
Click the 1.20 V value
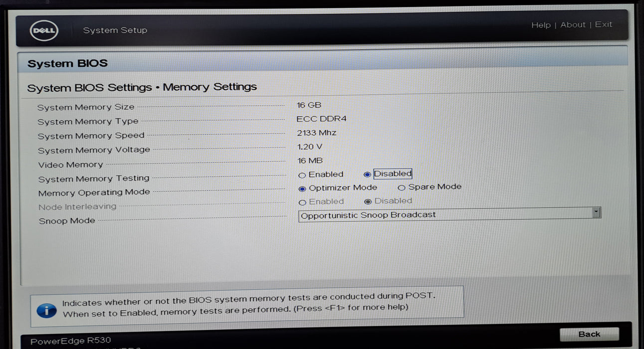point(309,147)
